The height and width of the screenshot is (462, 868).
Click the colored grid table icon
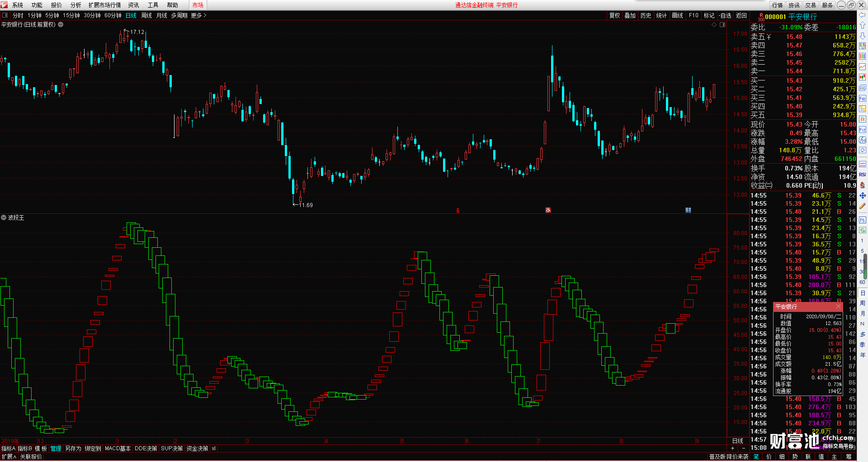click(x=862, y=57)
